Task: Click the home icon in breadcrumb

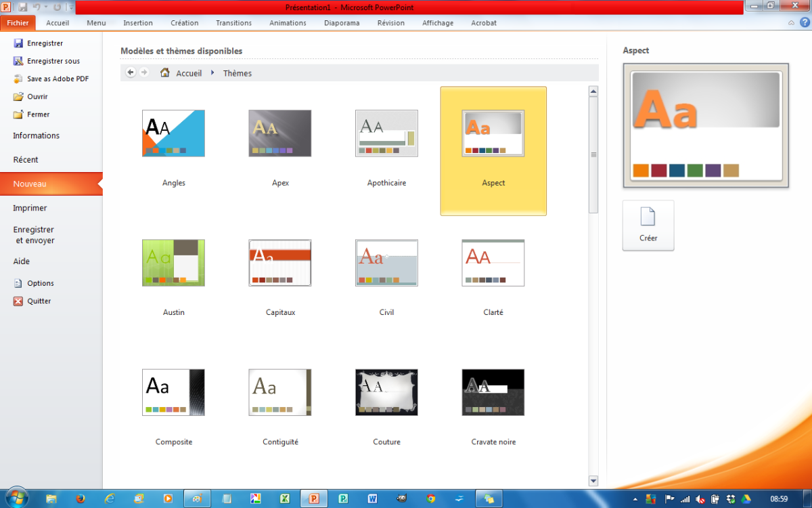Action: point(164,72)
